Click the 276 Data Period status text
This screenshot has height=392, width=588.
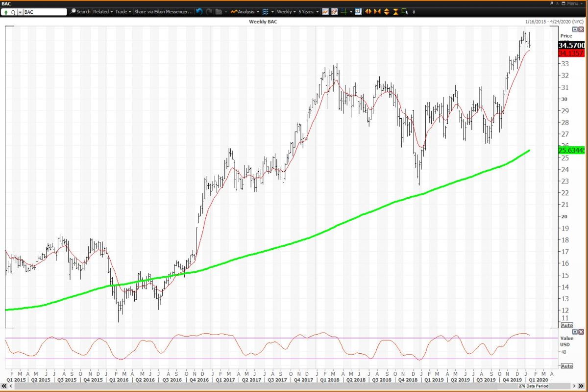533,387
